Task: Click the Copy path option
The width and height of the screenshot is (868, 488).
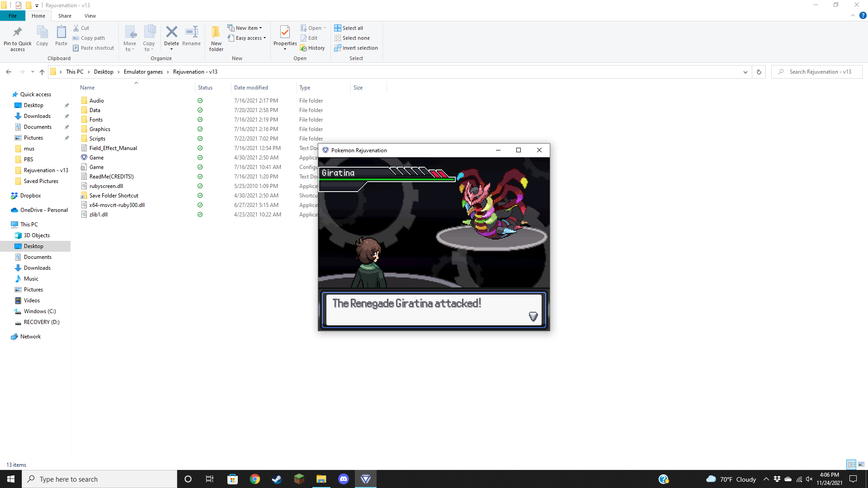Action: pos(89,38)
